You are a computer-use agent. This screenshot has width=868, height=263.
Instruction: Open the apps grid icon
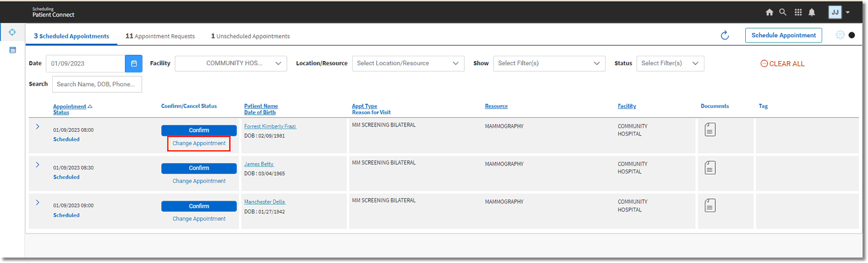(798, 12)
